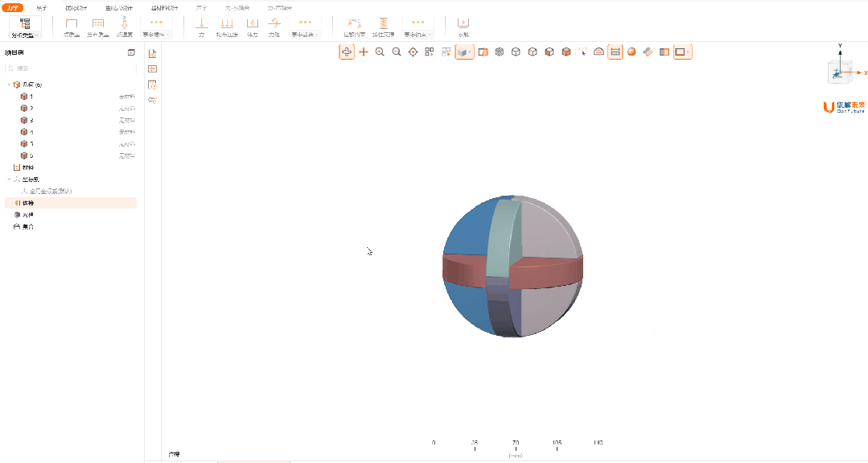
Task: Select the active orange 力学 tab
Action: [x=12, y=8]
